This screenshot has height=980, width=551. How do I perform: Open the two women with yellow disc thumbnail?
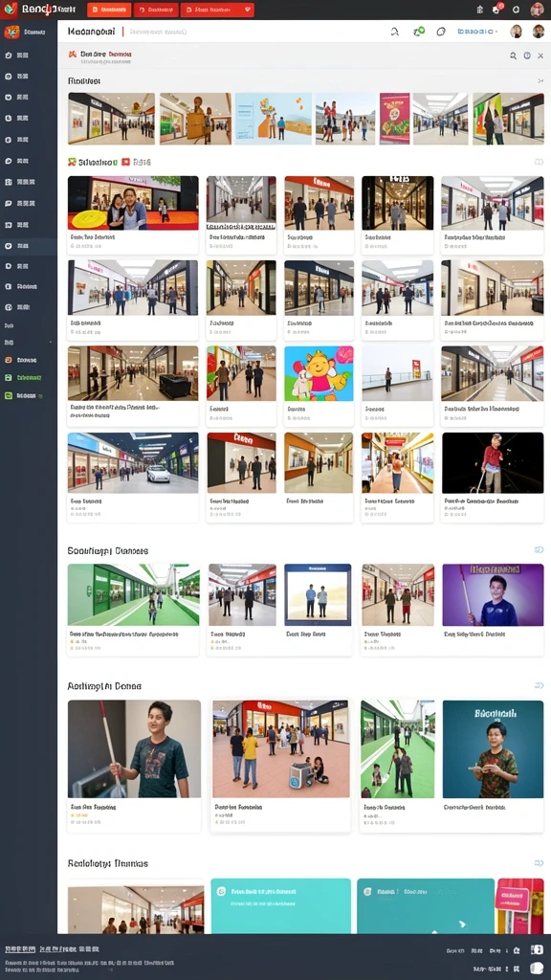coord(133,203)
